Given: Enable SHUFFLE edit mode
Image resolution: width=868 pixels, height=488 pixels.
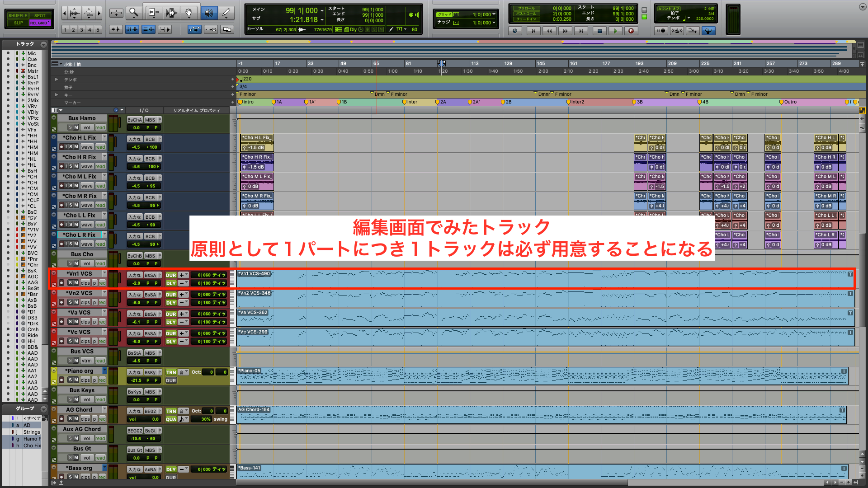Looking at the screenshot, I should pos(18,15).
